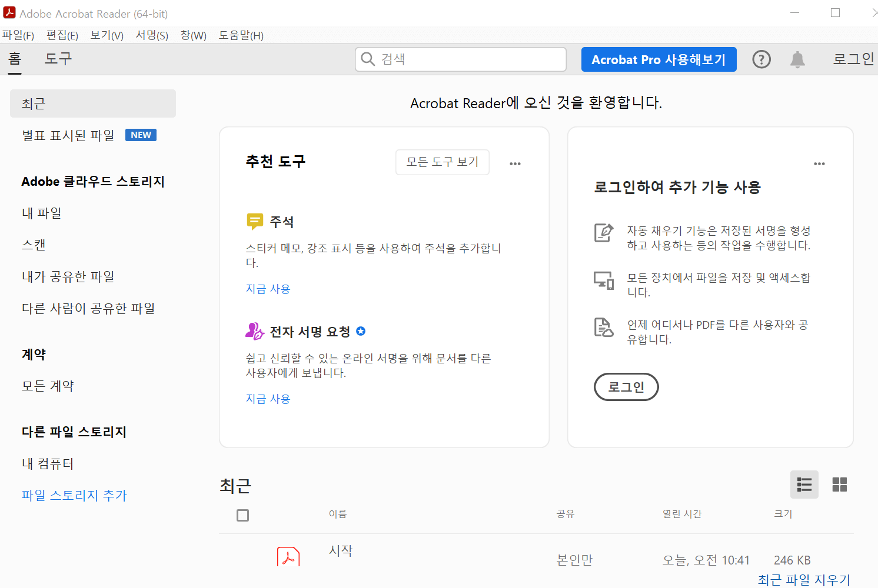Sort by the 크기 column header
This screenshot has width=878, height=588.
(783, 514)
